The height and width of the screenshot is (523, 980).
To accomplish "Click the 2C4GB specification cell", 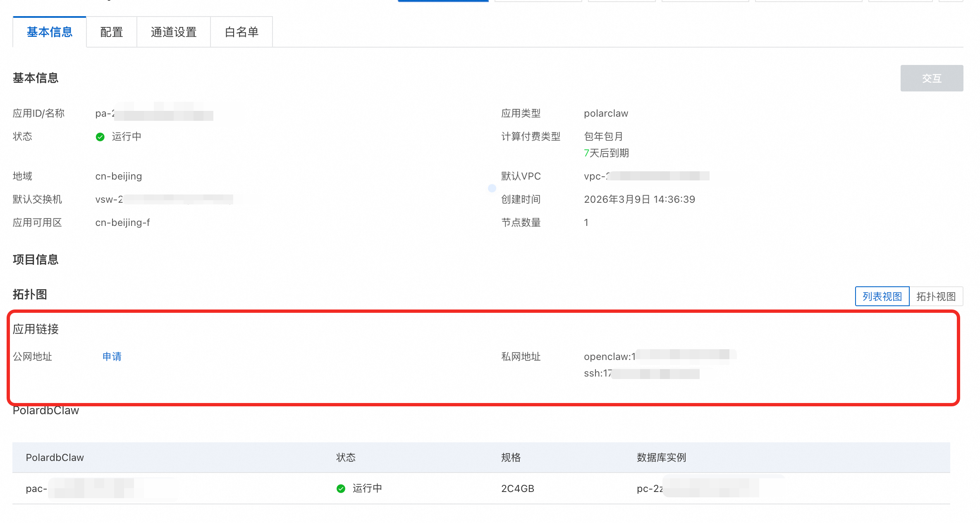I will coord(518,489).
